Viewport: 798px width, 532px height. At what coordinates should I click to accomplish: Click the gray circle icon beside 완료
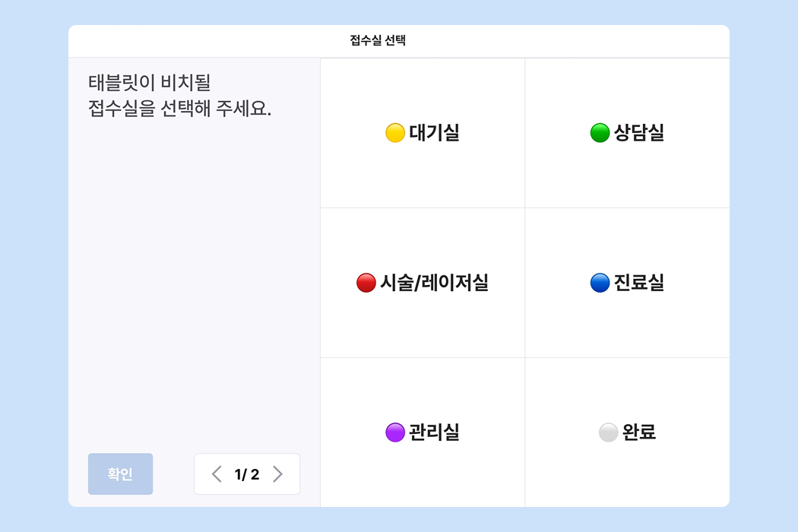608,432
